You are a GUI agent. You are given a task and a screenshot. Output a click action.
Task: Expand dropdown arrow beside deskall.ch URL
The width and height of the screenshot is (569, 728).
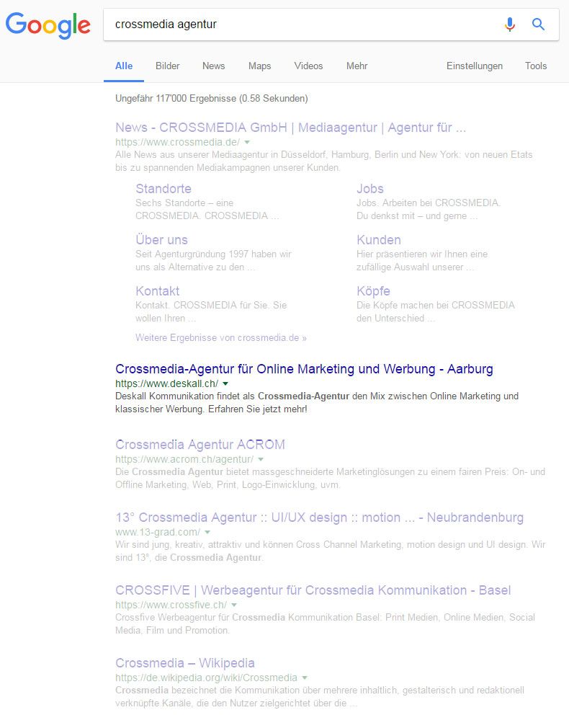pyautogui.click(x=225, y=383)
